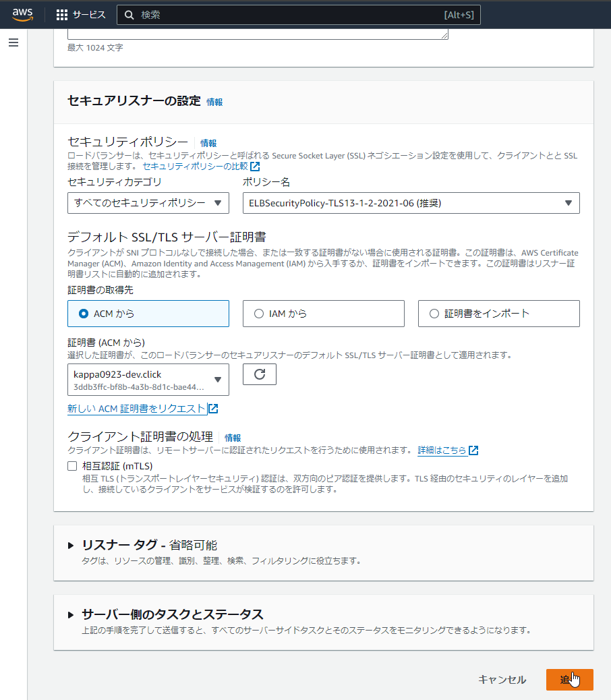The image size is (611, 700).
Task: Click 情報 link beside セキュアリスナーの設定
Action: pyautogui.click(x=214, y=103)
